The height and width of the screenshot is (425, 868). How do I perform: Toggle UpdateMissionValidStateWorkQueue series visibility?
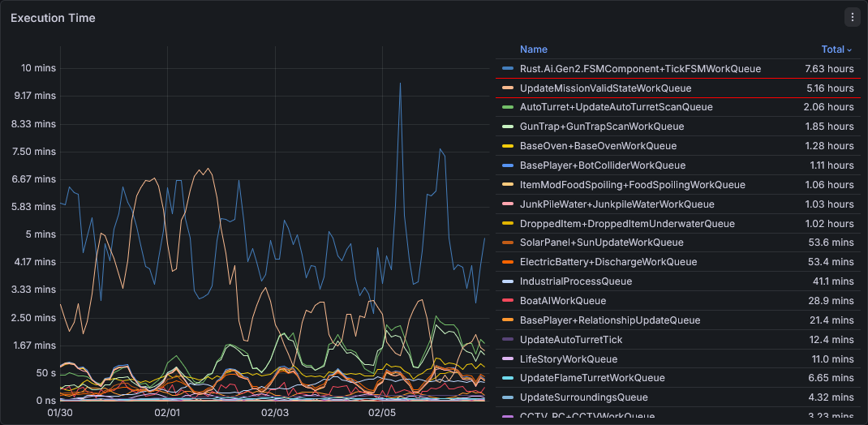(x=605, y=88)
